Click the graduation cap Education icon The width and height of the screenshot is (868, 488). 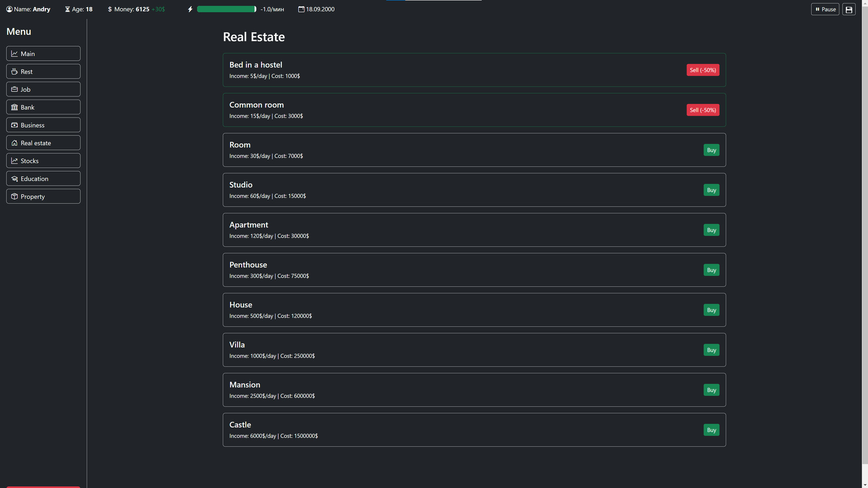(x=14, y=179)
